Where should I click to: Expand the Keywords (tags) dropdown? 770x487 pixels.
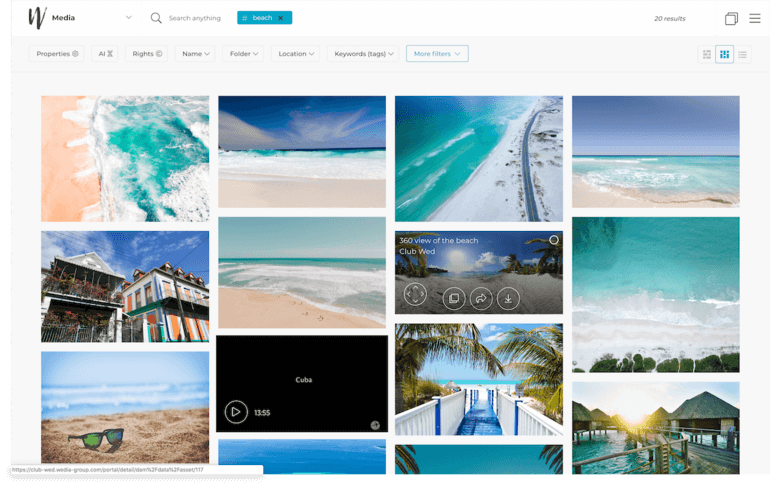pos(363,54)
